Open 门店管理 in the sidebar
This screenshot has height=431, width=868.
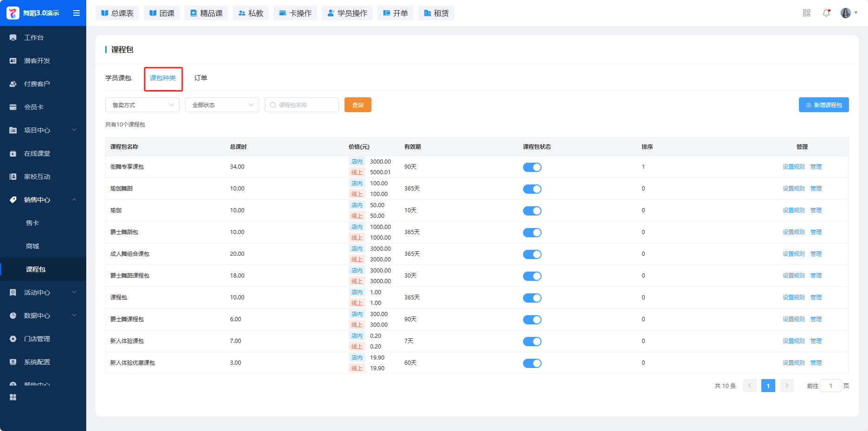[x=37, y=339]
